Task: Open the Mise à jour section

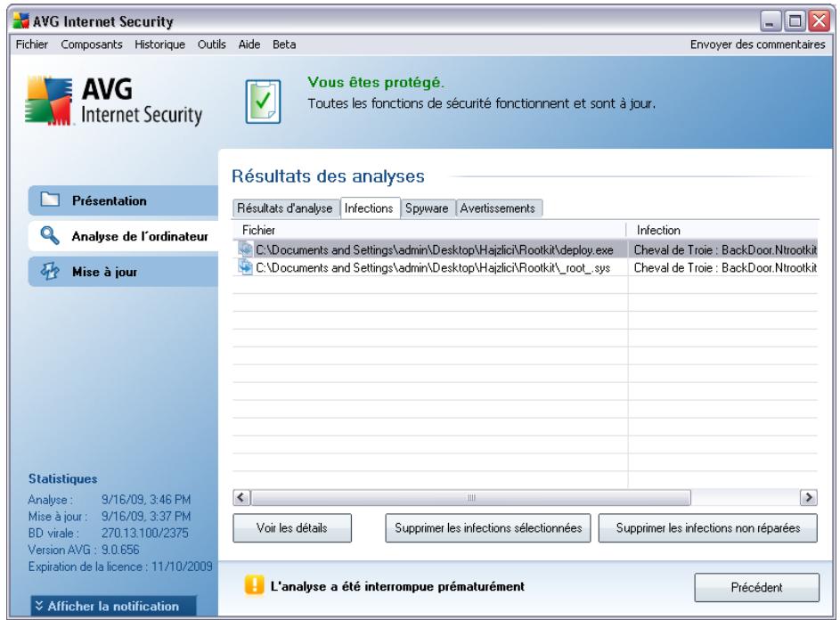Action: pyautogui.click(x=123, y=272)
